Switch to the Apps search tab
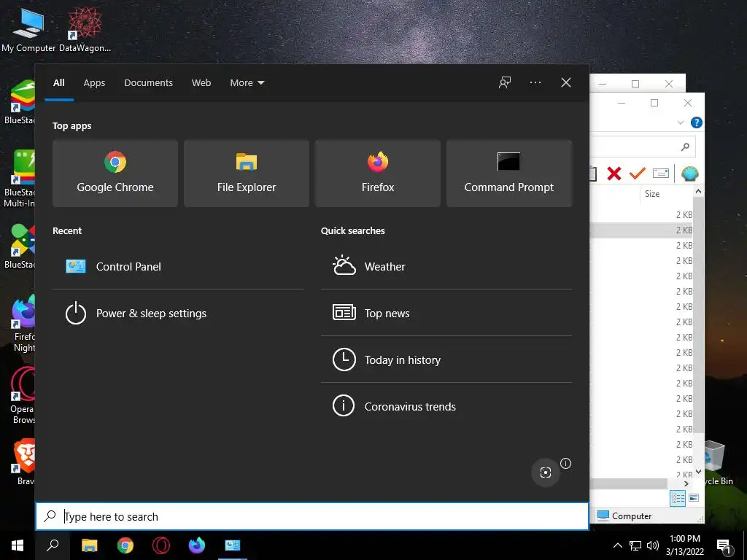Screen dimensions: 747x560 coord(94,83)
